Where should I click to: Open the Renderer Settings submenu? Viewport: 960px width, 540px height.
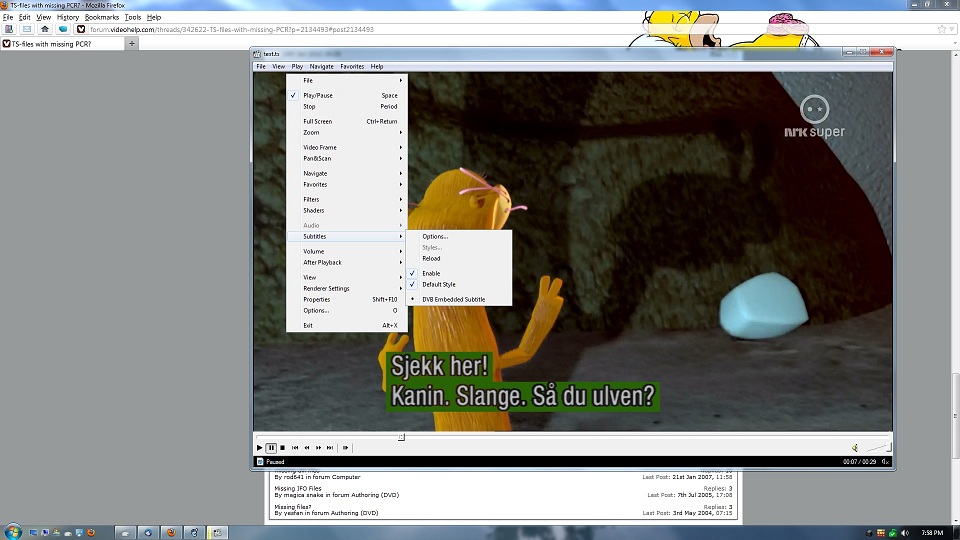tap(347, 289)
